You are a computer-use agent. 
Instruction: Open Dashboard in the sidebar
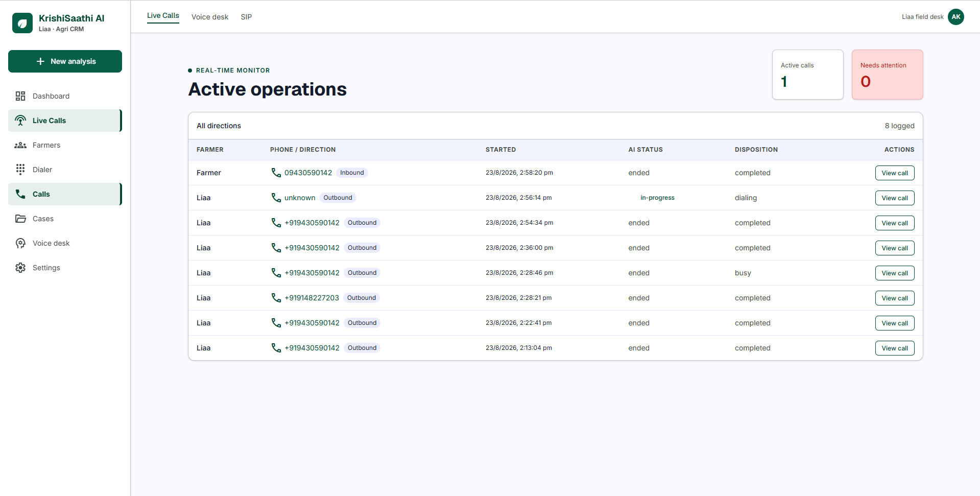tap(65, 96)
